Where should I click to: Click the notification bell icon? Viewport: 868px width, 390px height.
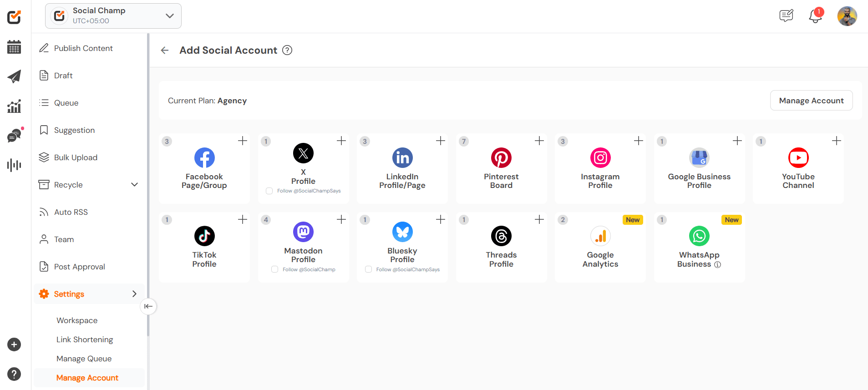tap(815, 16)
